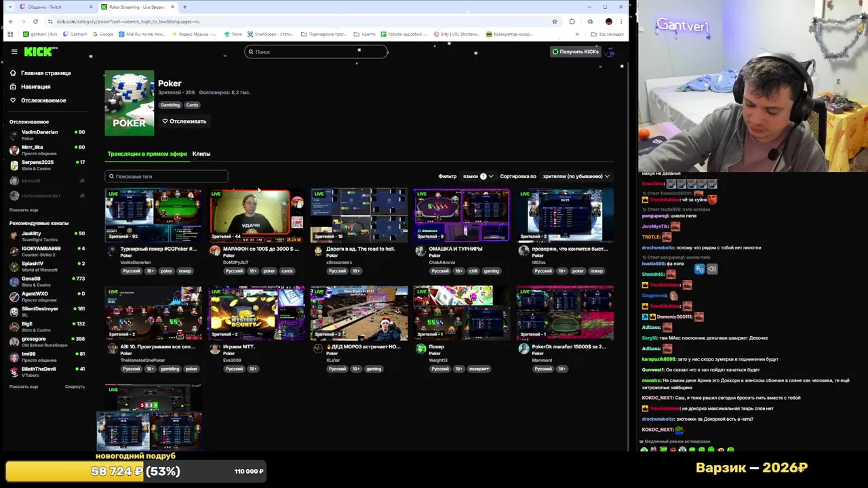This screenshot has height=488, width=868.
Task: Click the Получить KICKs button
Action: (576, 52)
